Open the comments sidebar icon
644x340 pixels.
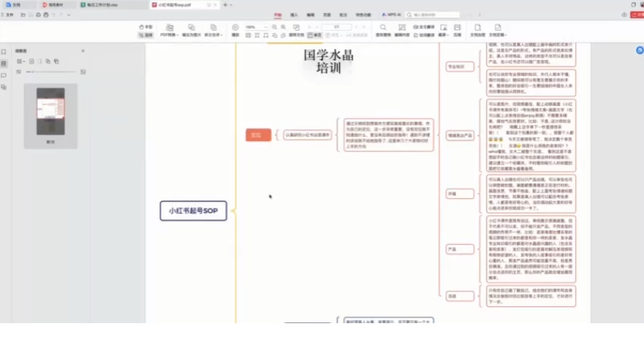pyautogui.click(x=4, y=75)
